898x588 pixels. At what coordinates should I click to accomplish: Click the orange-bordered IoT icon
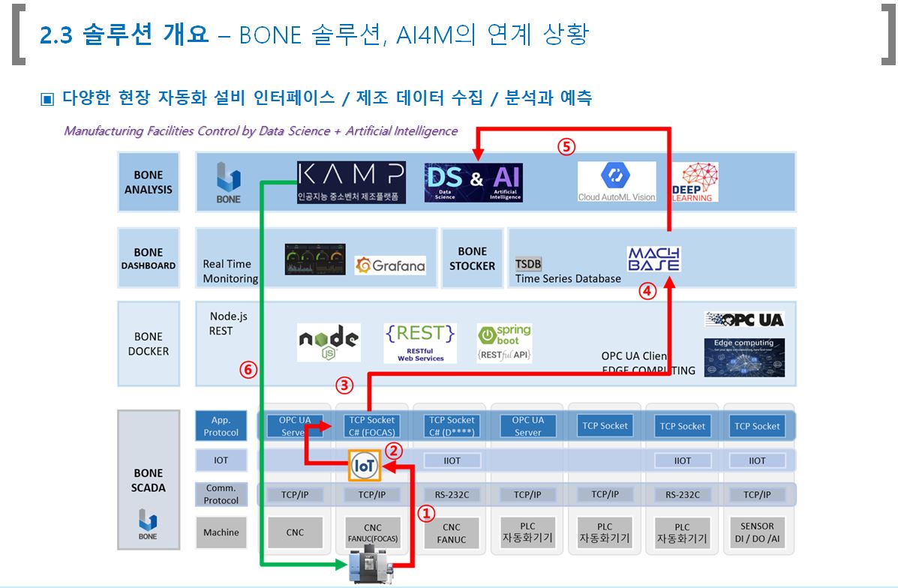click(x=365, y=466)
